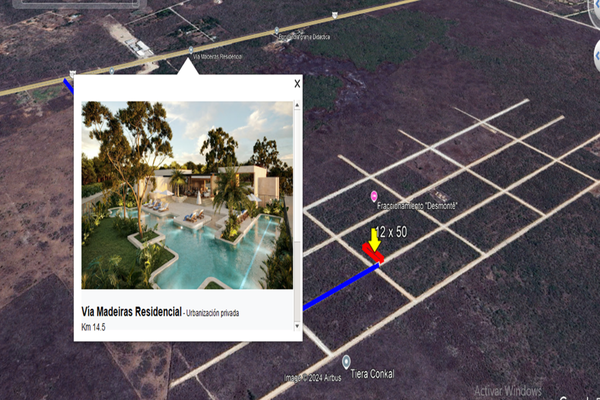Click the balloon scrollbar down arrow
This screenshot has height=400, width=600.
click(x=297, y=326)
